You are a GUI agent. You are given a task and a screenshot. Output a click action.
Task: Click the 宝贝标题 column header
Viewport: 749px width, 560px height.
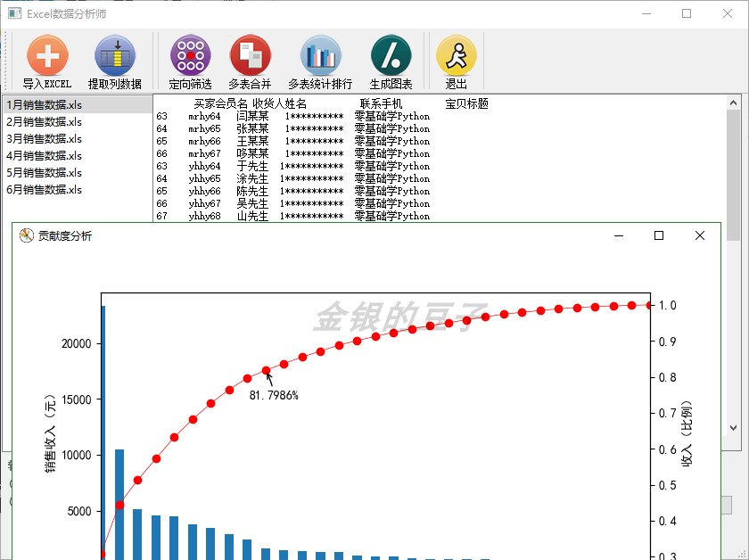click(x=466, y=103)
